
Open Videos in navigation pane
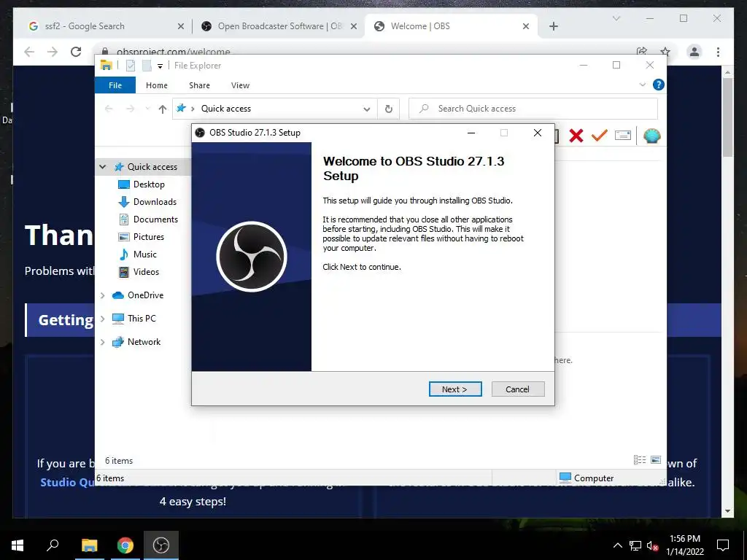pyautogui.click(x=146, y=272)
